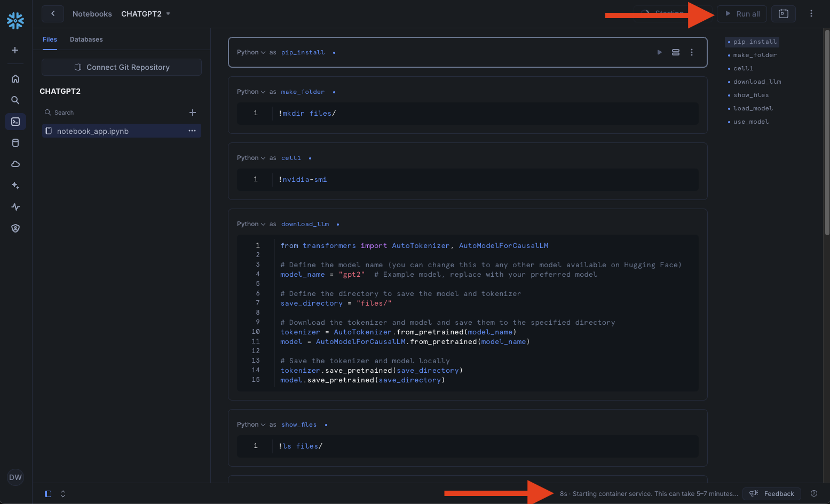Viewport: 830px width, 504px height.
Task: Open the pip_install cell three-dot menu
Action: [692, 52]
